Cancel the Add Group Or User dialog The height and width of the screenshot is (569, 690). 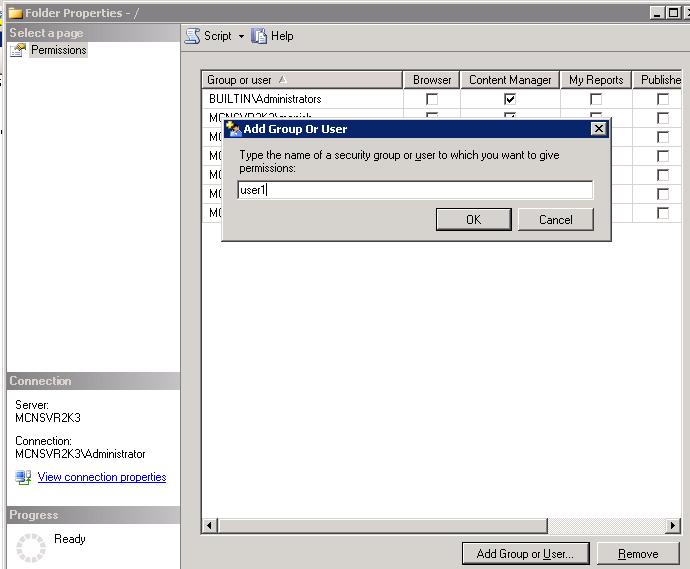click(x=556, y=220)
